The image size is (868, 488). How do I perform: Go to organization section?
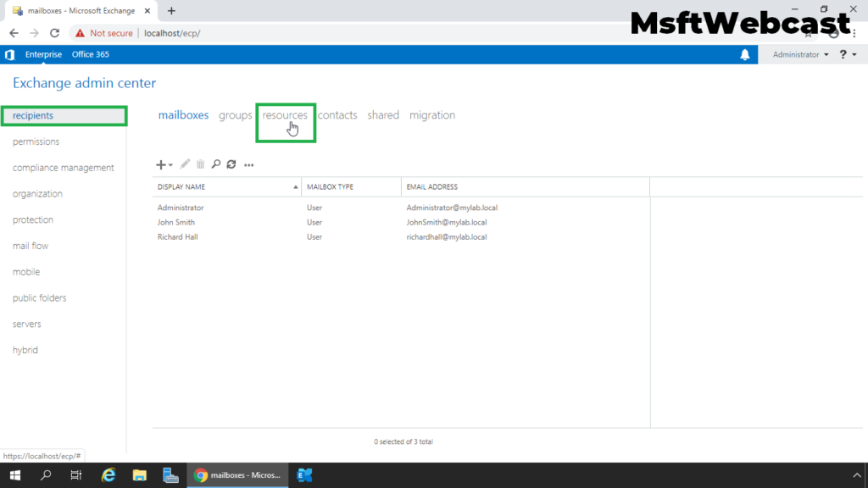coord(37,194)
